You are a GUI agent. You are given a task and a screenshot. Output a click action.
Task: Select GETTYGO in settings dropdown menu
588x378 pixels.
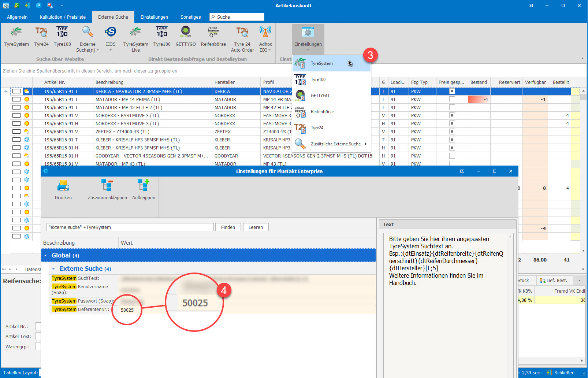[x=331, y=96]
